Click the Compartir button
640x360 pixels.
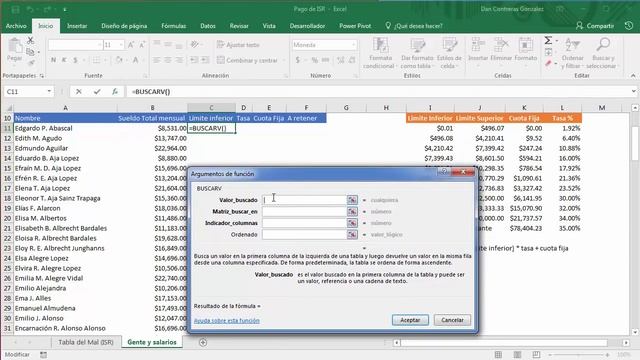[595, 26]
